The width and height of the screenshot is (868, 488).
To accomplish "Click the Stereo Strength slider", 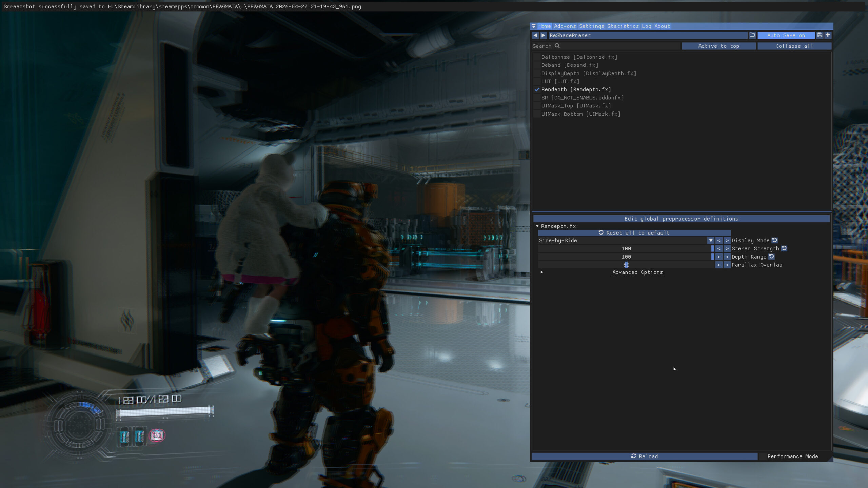I will pyautogui.click(x=626, y=248).
